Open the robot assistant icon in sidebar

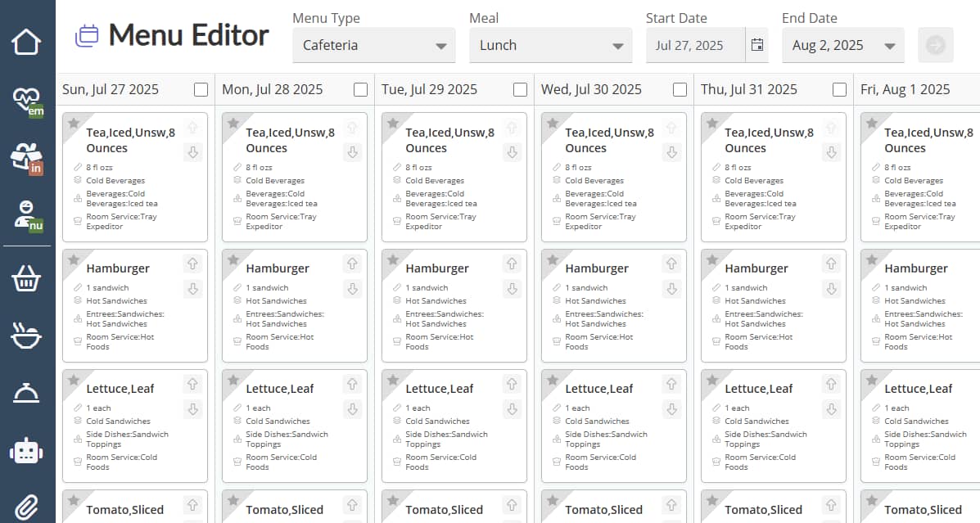point(26,451)
